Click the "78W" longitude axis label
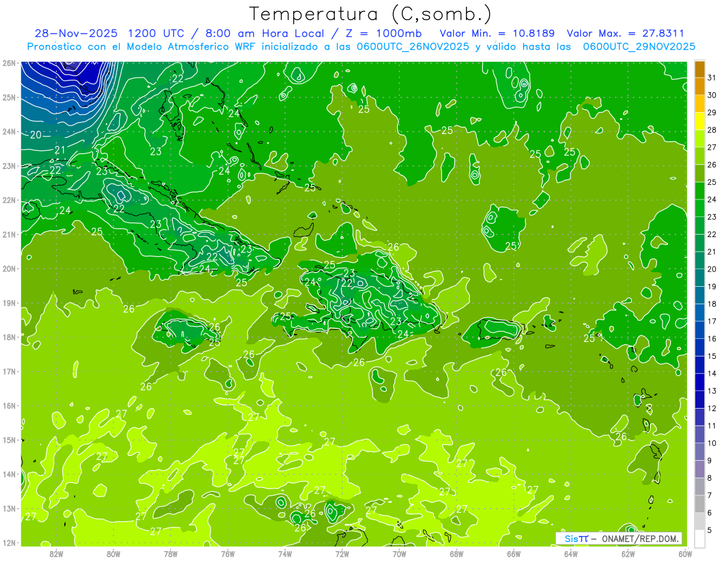The image size is (728, 562). pyautogui.click(x=170, y=554)
